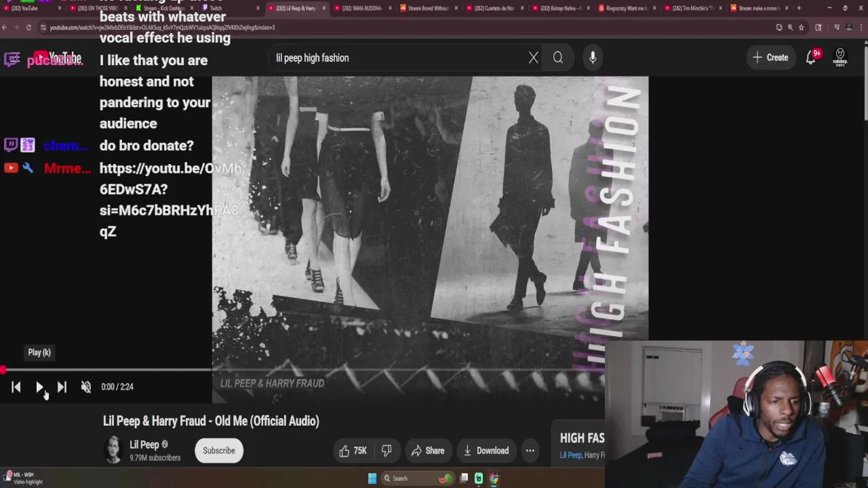Switch to the ON THOSE VIBES browser tab
Image resolution: width=868 pixels, height=488 pixels.
pos(97,8)
